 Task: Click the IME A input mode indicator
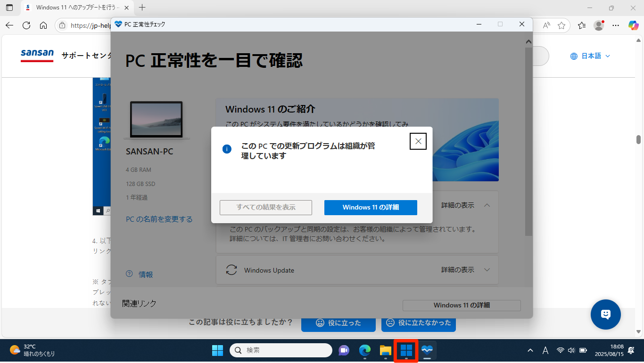pos(545,350)
